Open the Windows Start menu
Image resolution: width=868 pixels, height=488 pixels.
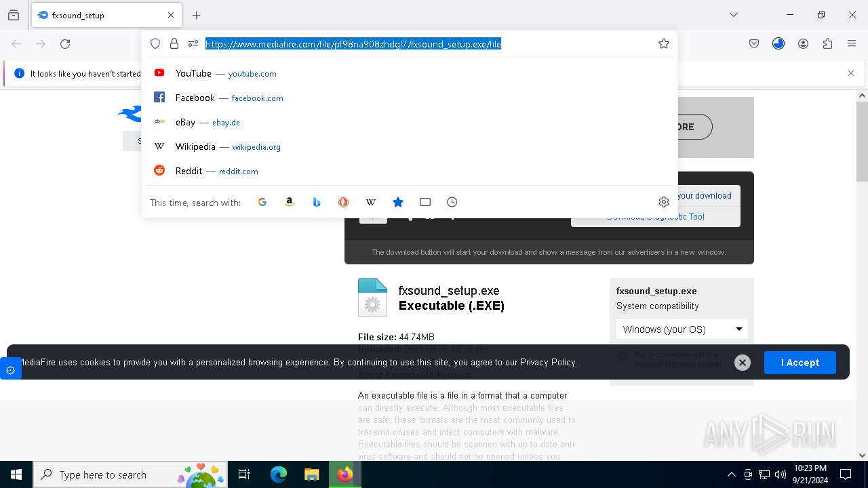pos(16,474)
